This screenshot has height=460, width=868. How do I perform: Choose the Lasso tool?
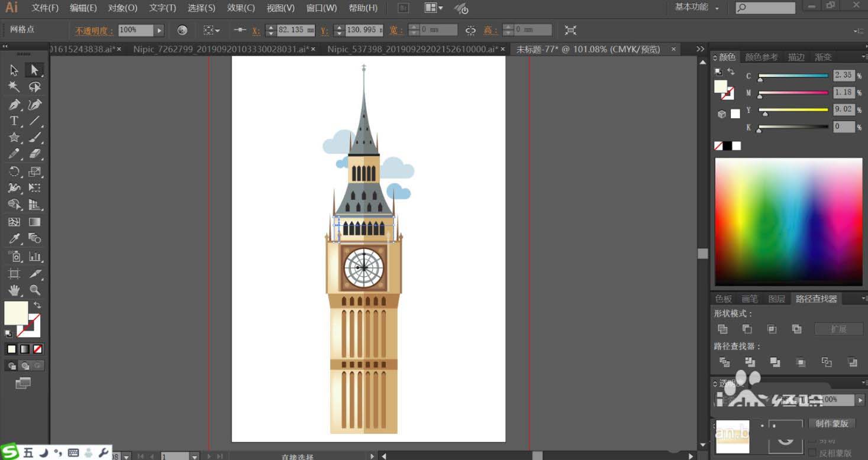point(34,87)
